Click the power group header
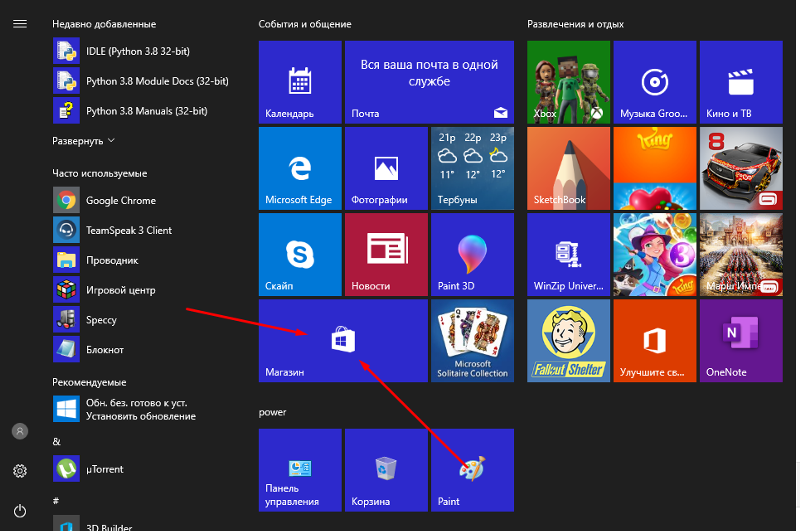Image resolution: width=800 pixels, height=531 pixels. coord(272,412)
